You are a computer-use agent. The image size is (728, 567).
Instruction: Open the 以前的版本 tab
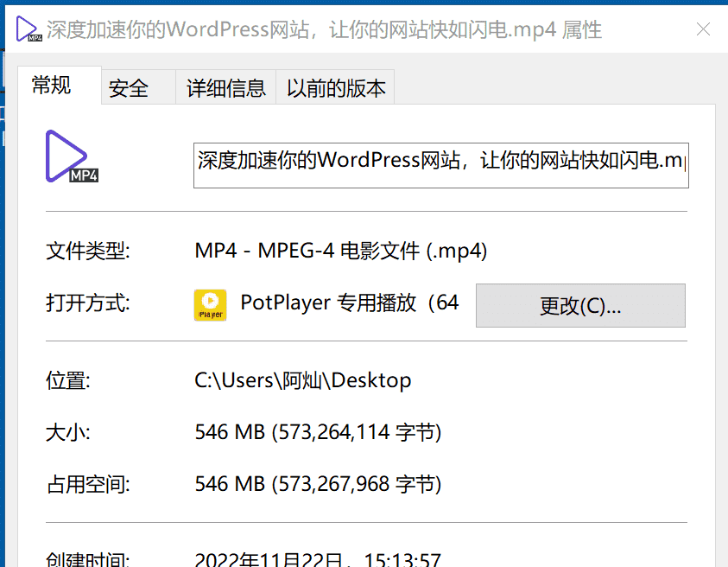coord(335,87)
